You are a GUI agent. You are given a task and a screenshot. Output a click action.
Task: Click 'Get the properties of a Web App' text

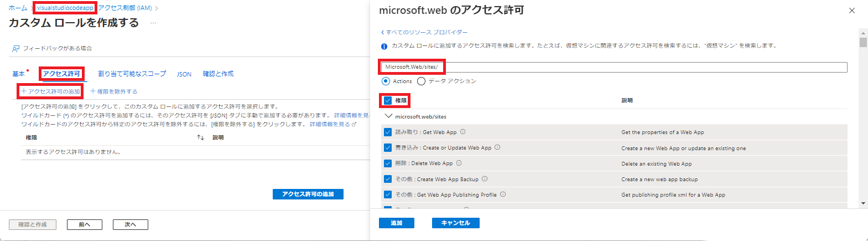[663, 132]
